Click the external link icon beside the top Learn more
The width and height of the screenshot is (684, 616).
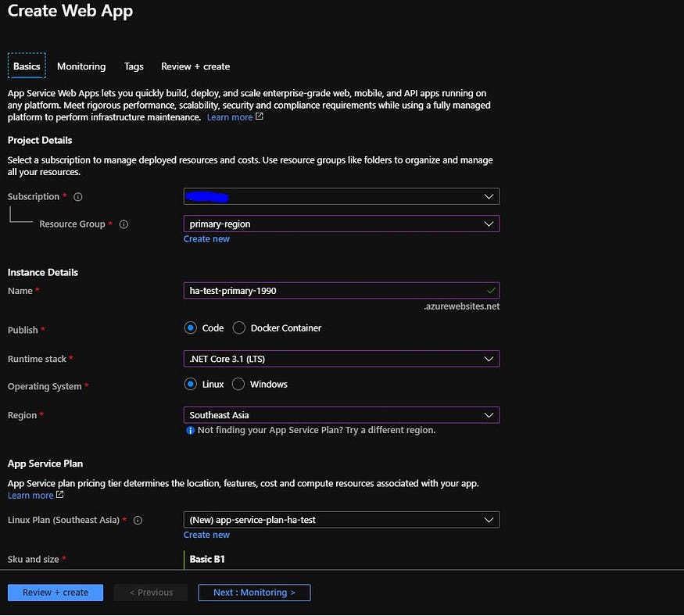[259, 116]
